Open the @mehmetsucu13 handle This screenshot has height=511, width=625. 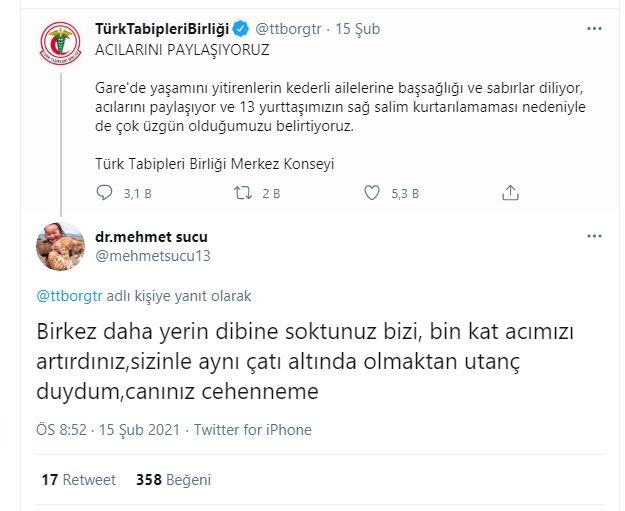click(x=153, y=256)
